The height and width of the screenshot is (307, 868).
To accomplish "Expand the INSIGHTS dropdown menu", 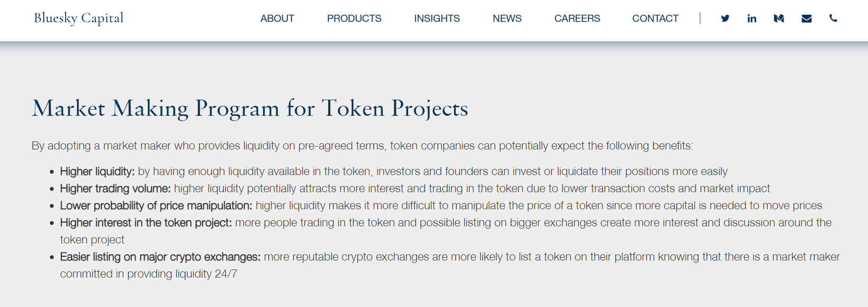I will click(437, 18).
